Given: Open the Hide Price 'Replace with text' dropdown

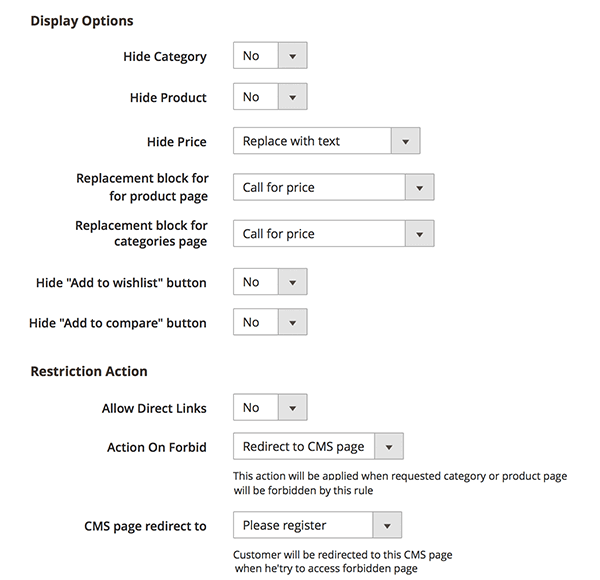Looking at the screenshot, I should (327, 141).
